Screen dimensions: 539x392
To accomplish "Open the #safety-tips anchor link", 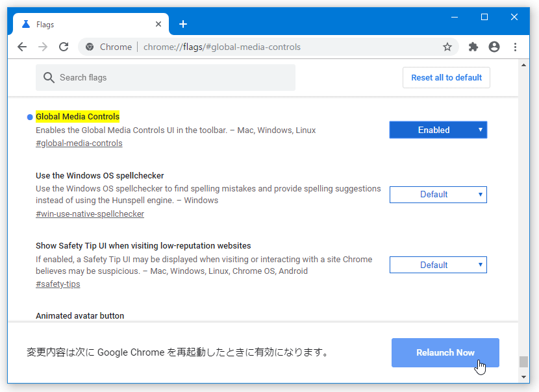I will pos(58,284).
